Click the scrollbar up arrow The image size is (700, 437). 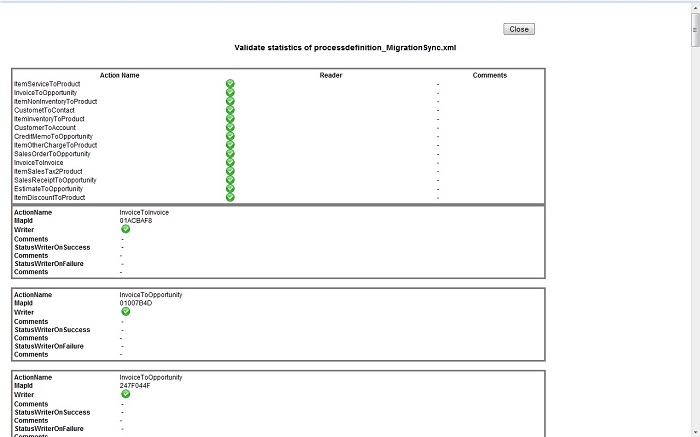click(x=694, y=6)
